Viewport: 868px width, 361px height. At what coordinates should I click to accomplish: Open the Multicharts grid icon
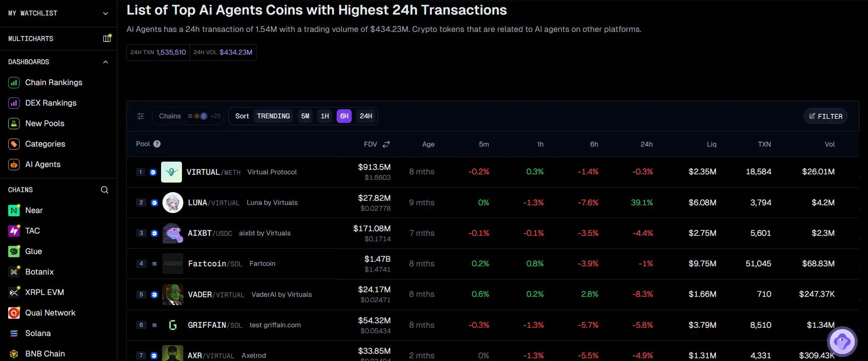[x=107, y=39]
